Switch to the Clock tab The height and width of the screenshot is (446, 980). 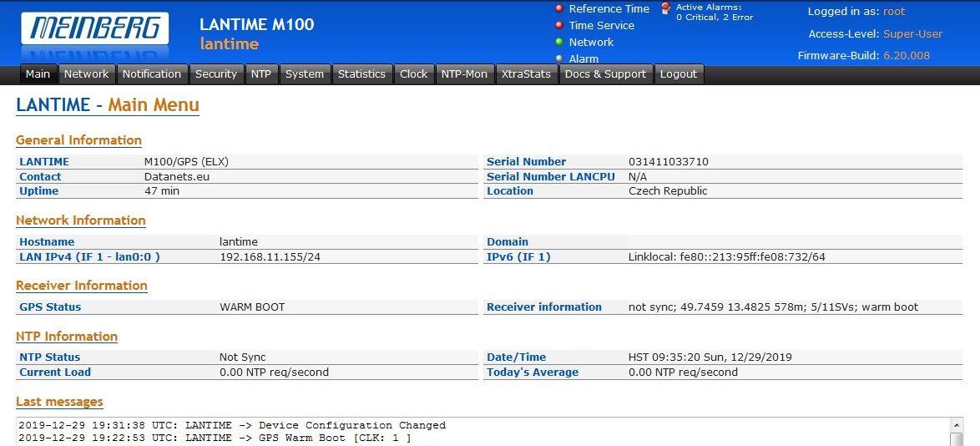point(414,73)
